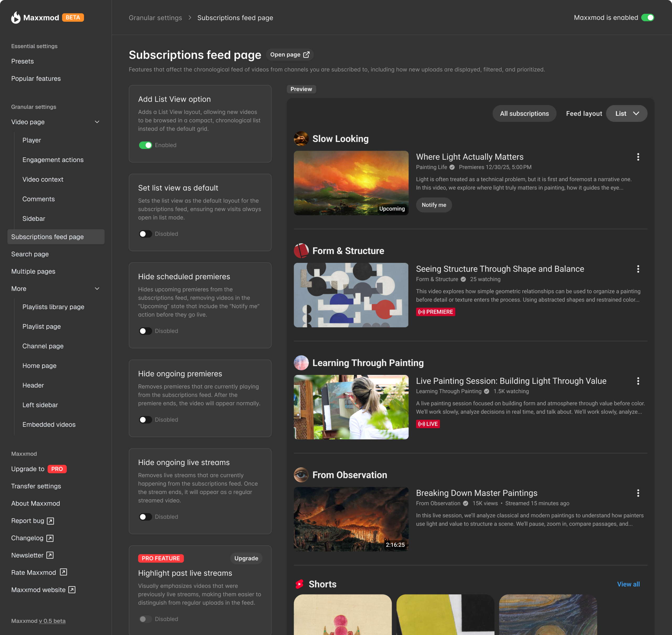Disable the Maxxmod is enabled toggle
The width and height of the screenshot is (672, 635).
pos(648,17)
